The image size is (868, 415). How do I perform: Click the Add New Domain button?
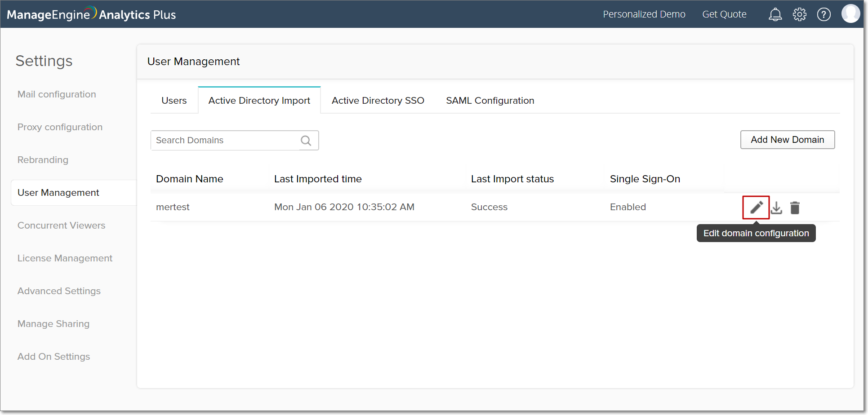[787, 140]
